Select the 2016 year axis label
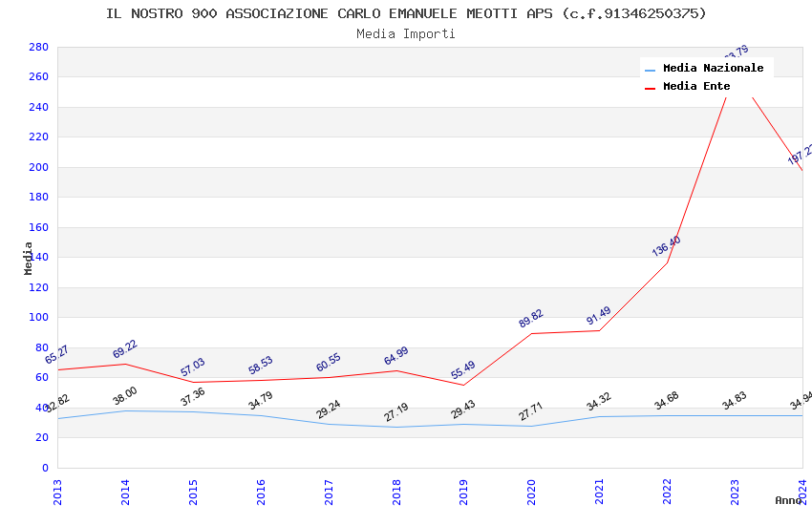 [261, 492]
